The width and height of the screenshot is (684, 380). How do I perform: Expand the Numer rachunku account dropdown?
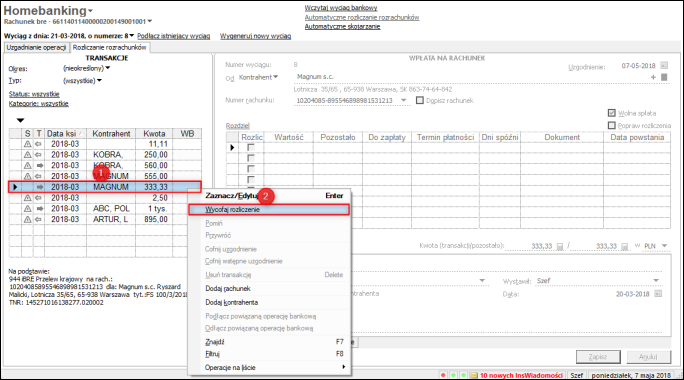tap(404, 100)
